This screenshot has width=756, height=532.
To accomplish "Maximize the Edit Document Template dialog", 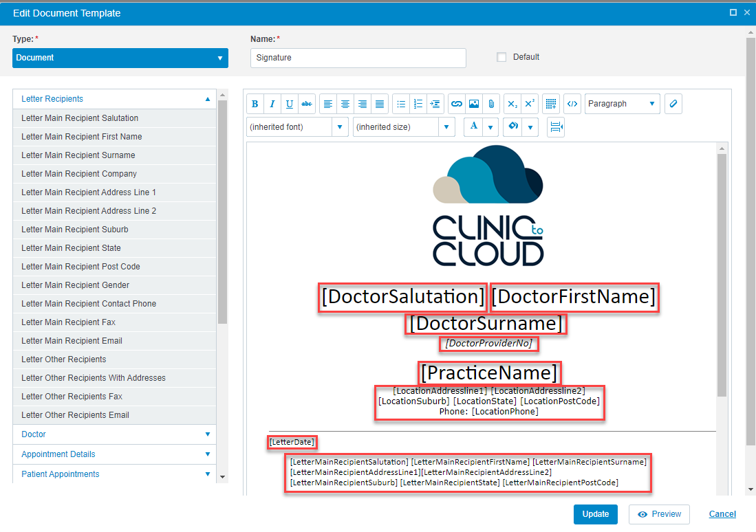I will [733, 12].
